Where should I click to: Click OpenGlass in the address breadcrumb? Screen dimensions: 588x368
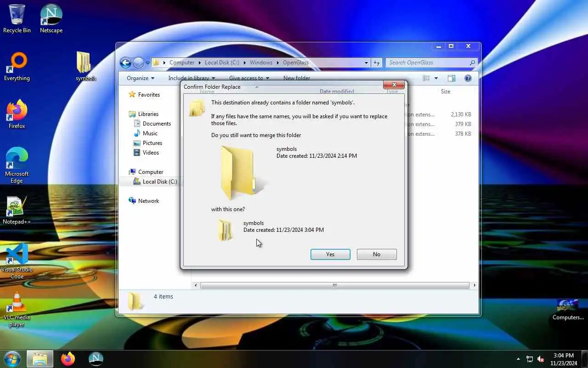[x=296, y=63]
